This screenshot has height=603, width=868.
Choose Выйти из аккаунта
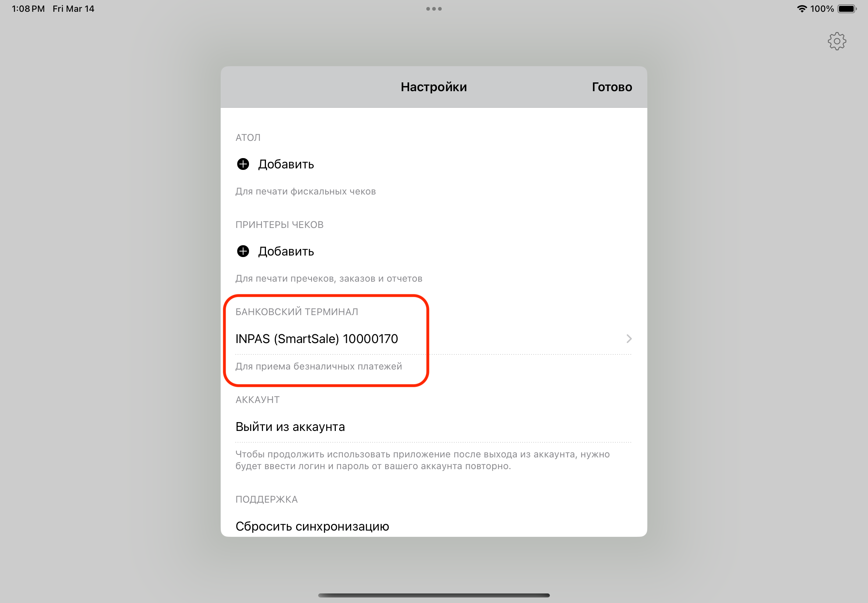click(x=433, y=427)
